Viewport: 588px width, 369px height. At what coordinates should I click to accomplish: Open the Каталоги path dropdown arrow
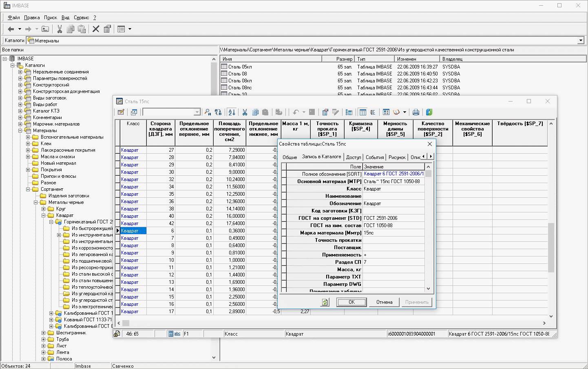[580, 40]
